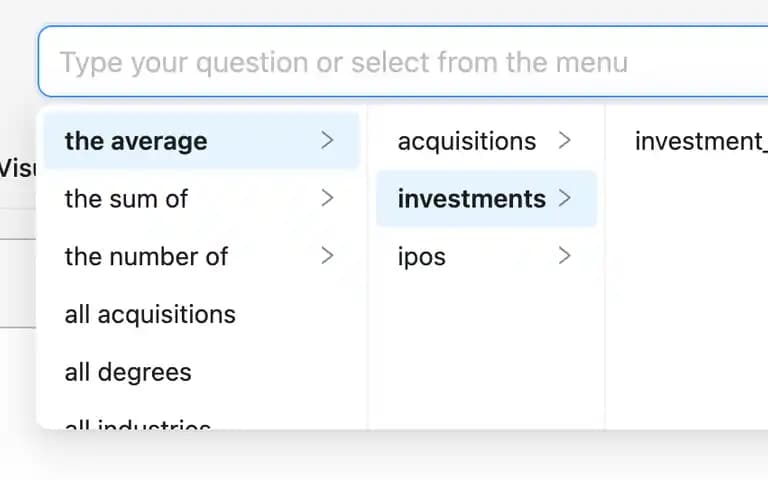
Task: Open the chevron beside 'investments'
Action: tap(565, 198)
